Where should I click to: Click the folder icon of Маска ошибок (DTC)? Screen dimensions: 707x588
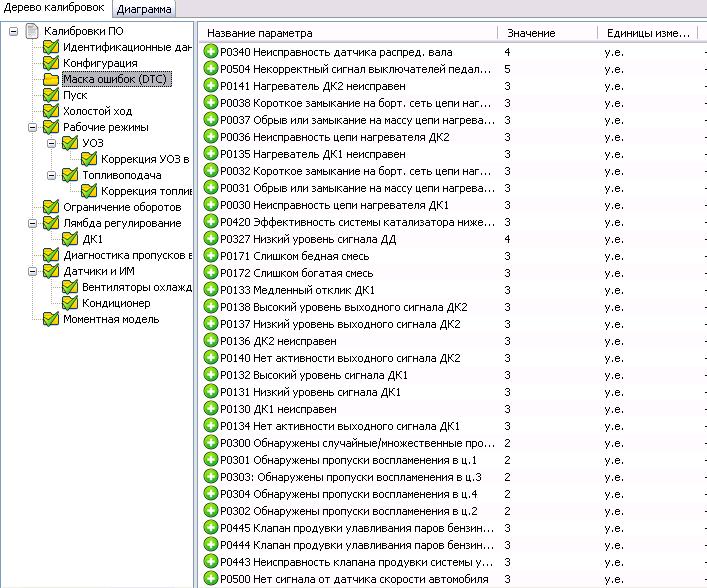tap(51, 79)
